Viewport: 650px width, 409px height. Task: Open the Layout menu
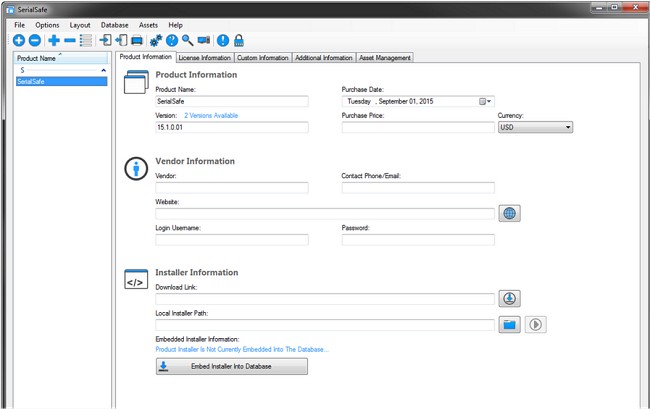pyautogui.click(x=80, y=25)
